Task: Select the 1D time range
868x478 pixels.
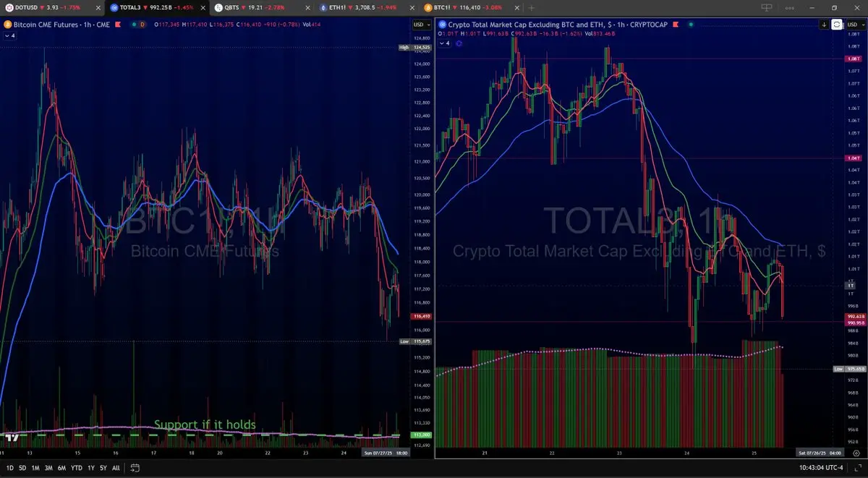Action: (x=10, y=468)
